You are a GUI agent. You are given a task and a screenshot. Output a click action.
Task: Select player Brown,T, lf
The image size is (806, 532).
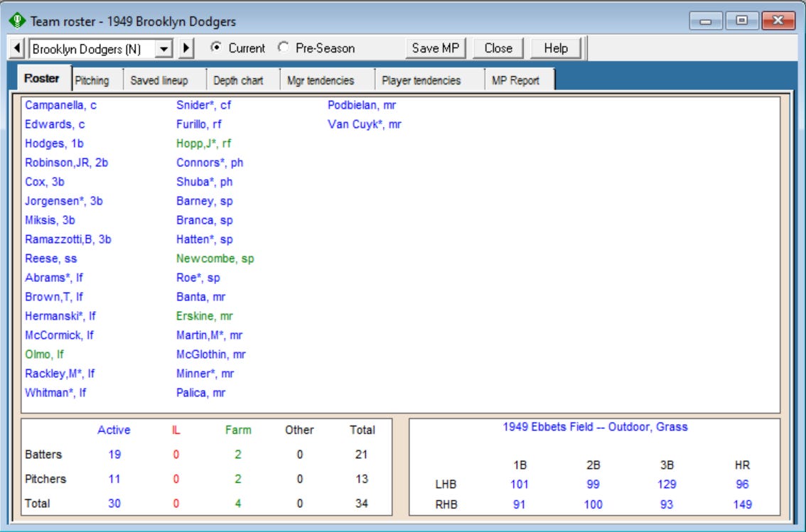(x=54, y=297)
